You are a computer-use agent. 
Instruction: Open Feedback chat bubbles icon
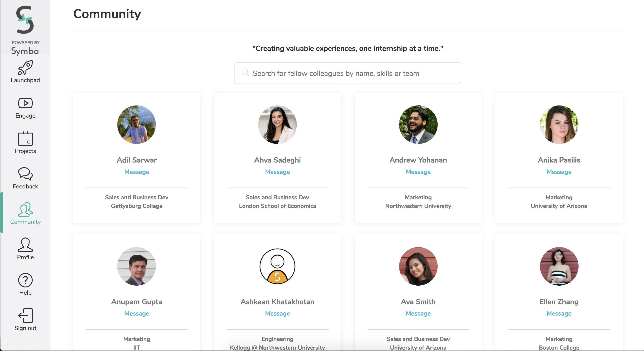(x=25, y=174)
